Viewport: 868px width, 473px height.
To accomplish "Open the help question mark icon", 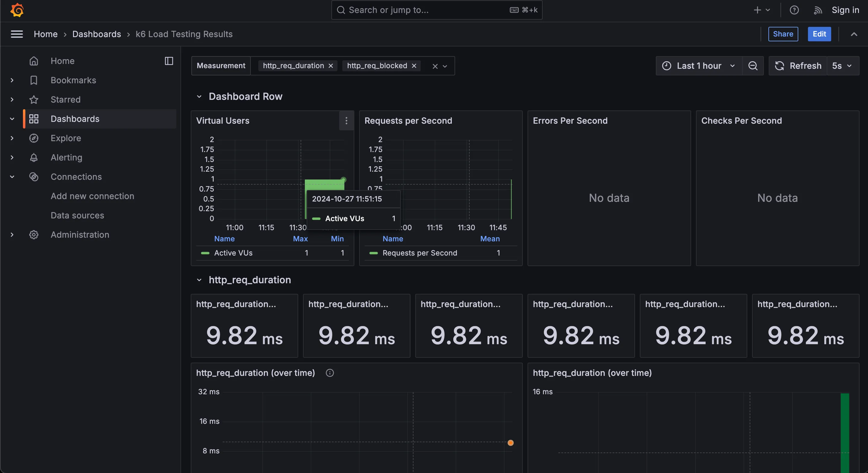I will 794,10.
